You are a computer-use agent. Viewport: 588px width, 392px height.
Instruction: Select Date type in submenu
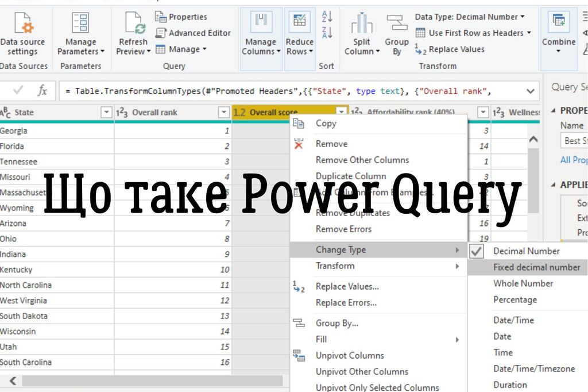click(502, 336)
